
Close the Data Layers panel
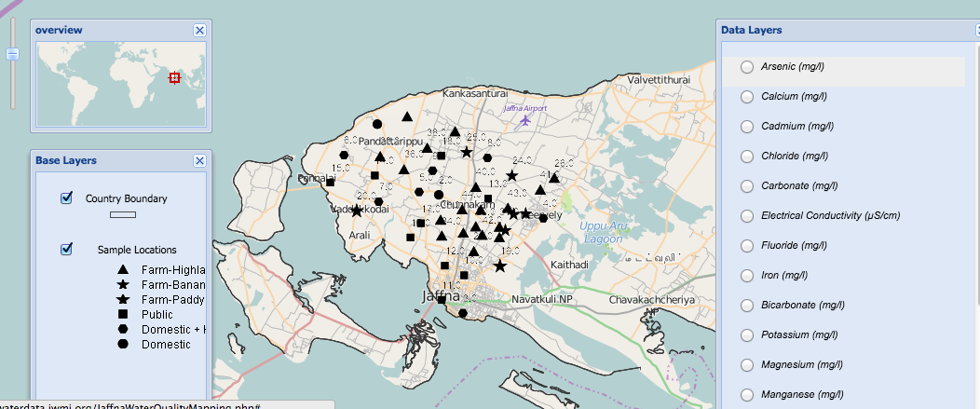(x=974, y=30)
